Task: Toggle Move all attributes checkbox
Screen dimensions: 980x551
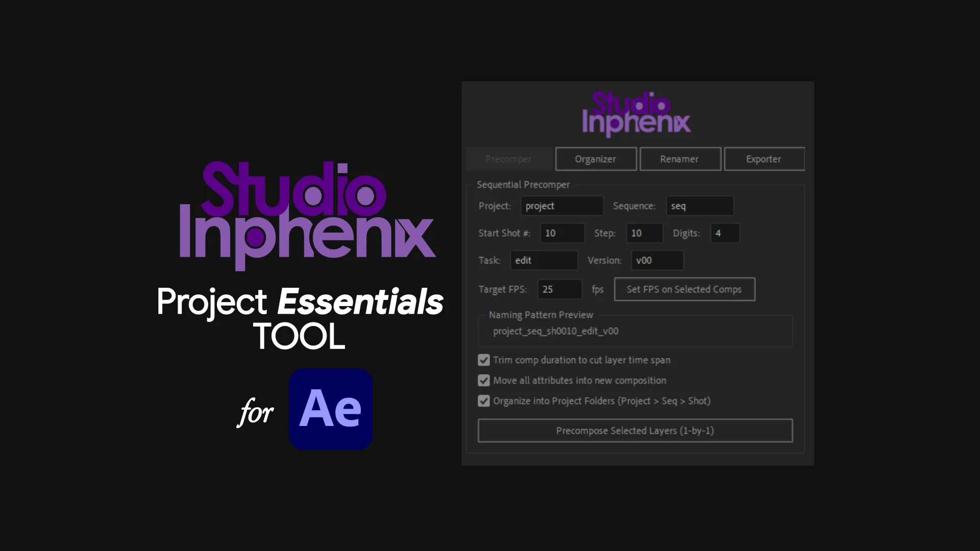Action: [484, 381]
